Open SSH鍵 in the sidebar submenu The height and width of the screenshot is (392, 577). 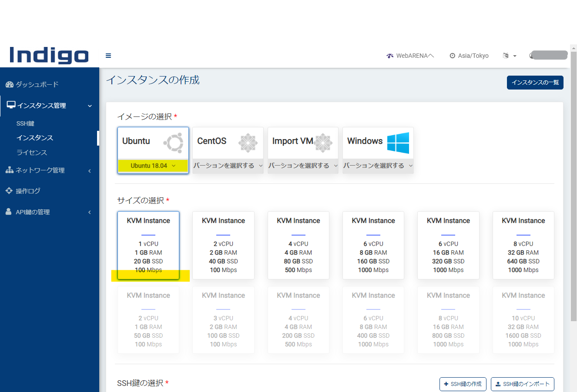coord(25,123)
